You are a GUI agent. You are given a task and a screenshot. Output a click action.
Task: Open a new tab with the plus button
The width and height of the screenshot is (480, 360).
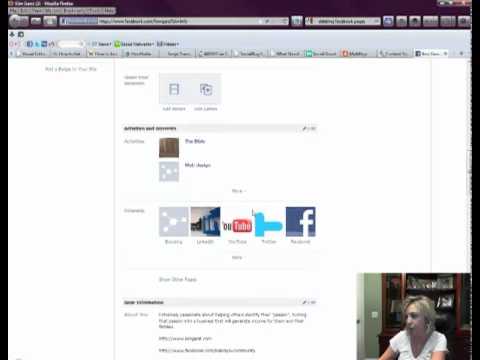click(x=461, y=53)
